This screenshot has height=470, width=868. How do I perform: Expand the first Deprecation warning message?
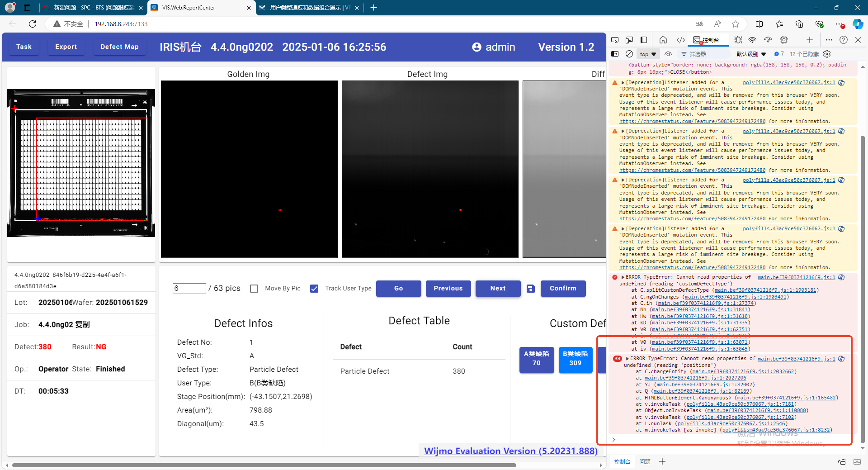coord(623,83)
